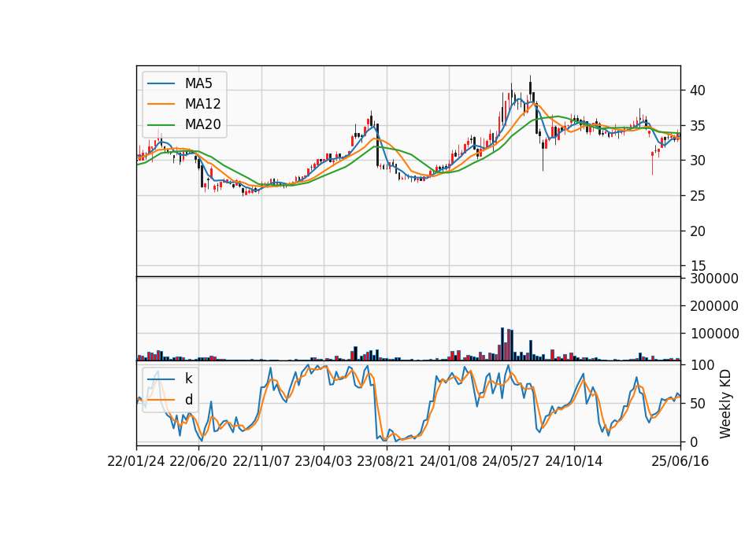Click the Weekly KD axis label
Image resolution: width=756 pixels, height=543 pixels.
[x=724, y=404]
